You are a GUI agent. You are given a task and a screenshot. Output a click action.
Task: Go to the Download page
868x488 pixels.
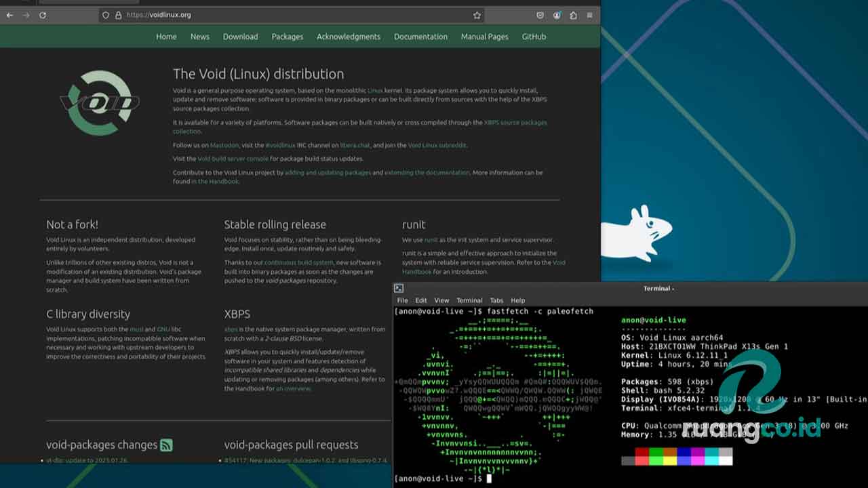[x=241, y=37]
